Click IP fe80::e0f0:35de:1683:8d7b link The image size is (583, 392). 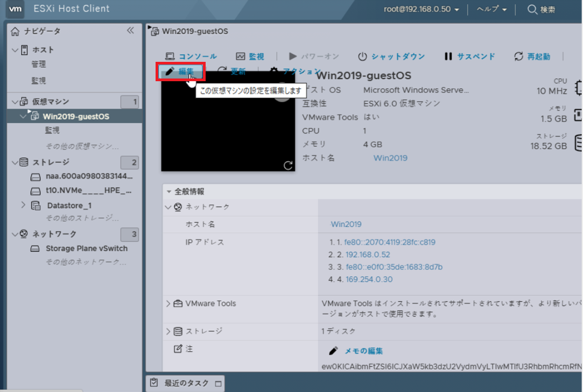394,267
